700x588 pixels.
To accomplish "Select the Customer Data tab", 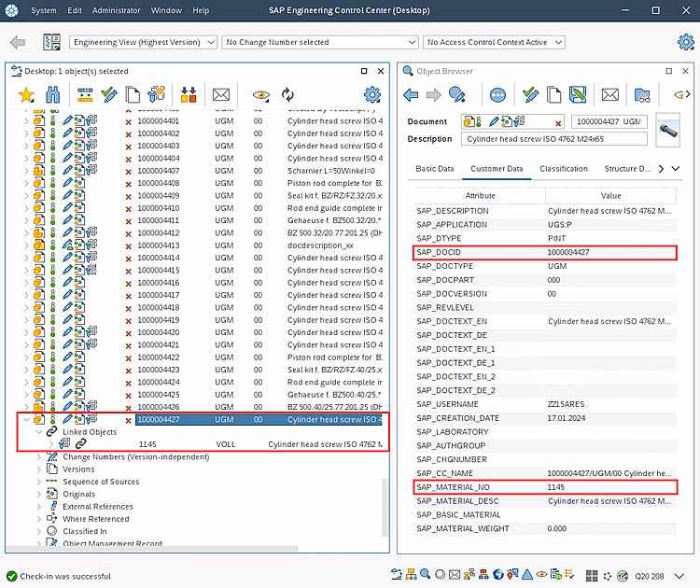I will (497, 169).
